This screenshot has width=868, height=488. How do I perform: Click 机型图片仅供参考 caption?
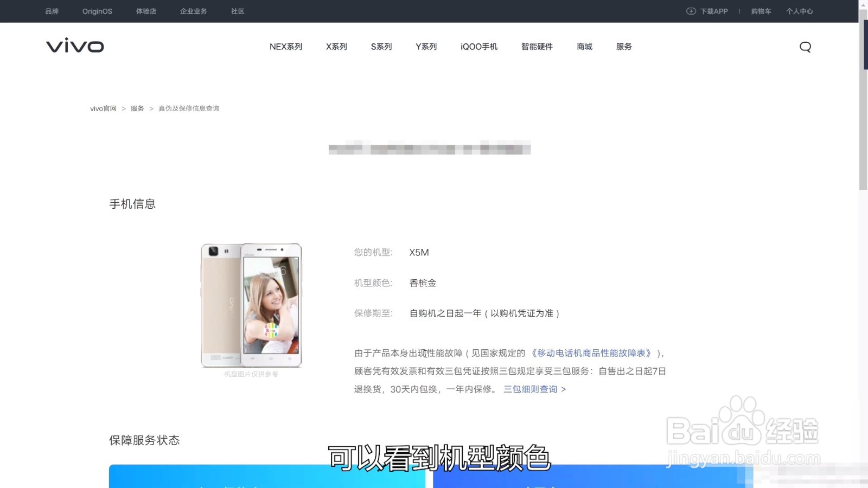251,374
